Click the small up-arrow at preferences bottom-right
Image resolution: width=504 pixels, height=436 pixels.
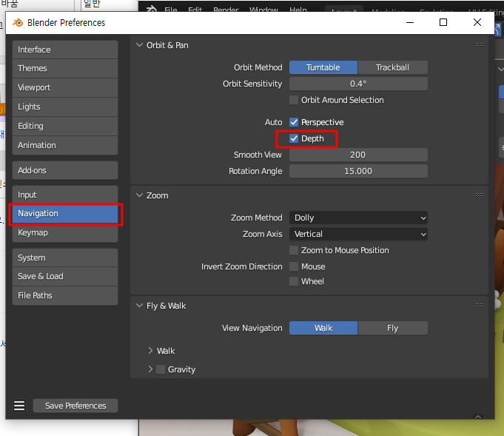[x=478, y=417]
